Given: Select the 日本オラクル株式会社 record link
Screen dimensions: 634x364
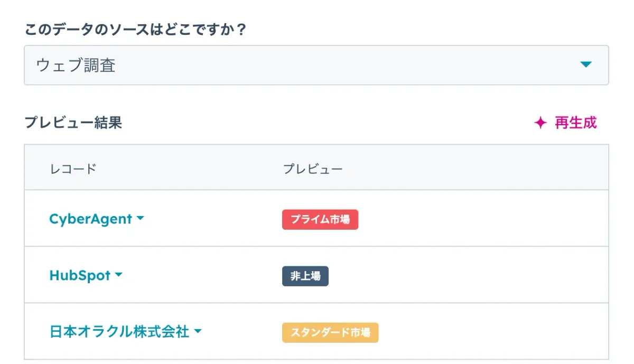Looking at the screenshot, I should (119, 332).
